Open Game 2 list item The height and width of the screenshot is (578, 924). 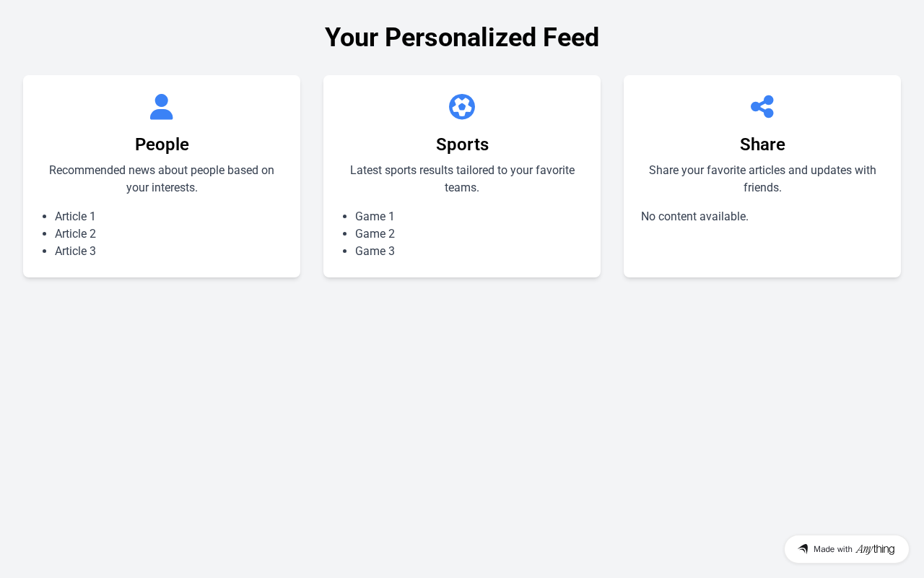[x=375, y=233]
